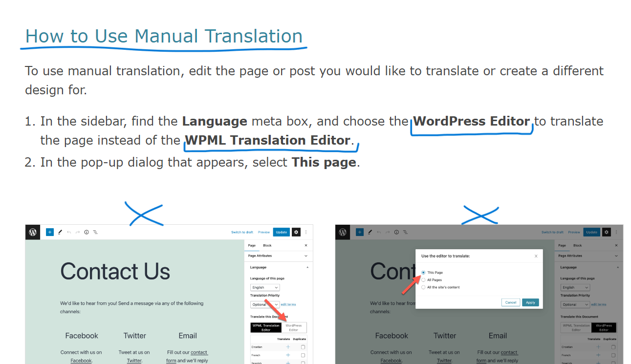Choose 'WordPress Editor' toggle in left screenshot
Screen dimensions: 631x364
pos(294,328)
